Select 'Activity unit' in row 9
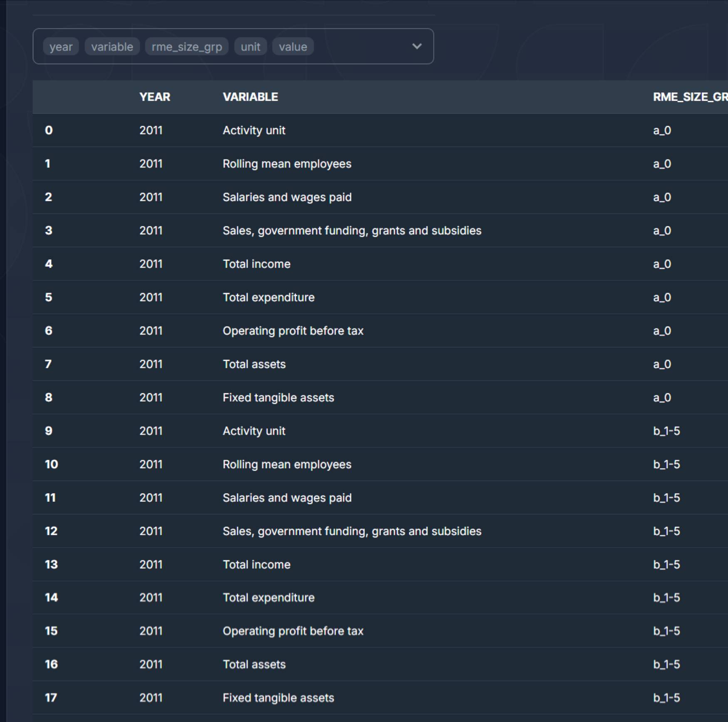Viewport: 728px width, 722px height. (x=254, y=431)
